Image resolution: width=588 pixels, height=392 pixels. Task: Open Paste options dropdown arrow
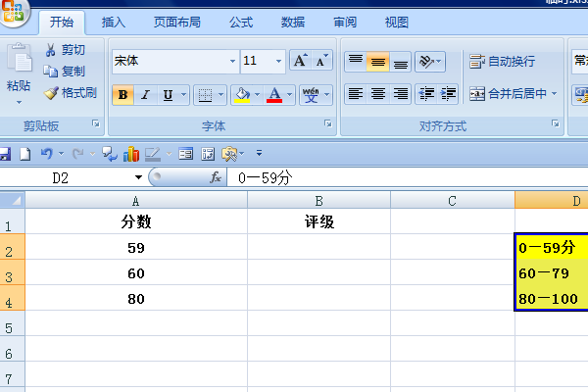[x=19, y=102]
